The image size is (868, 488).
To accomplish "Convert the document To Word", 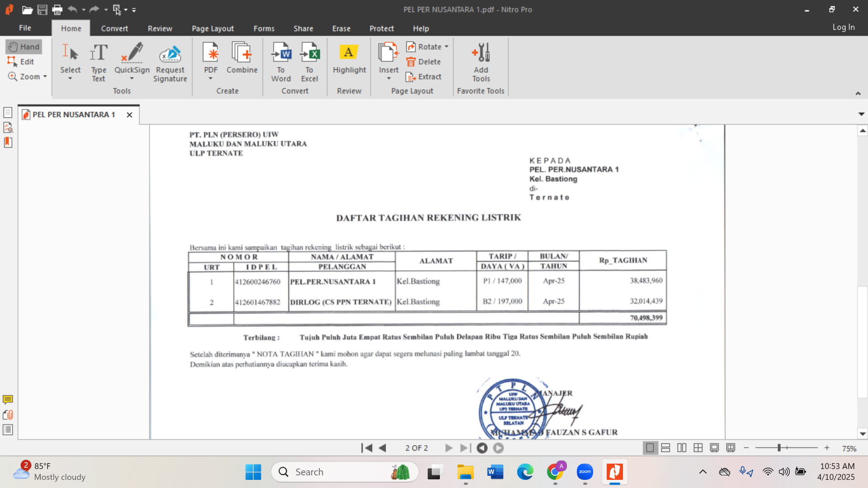I will point(281,62).
